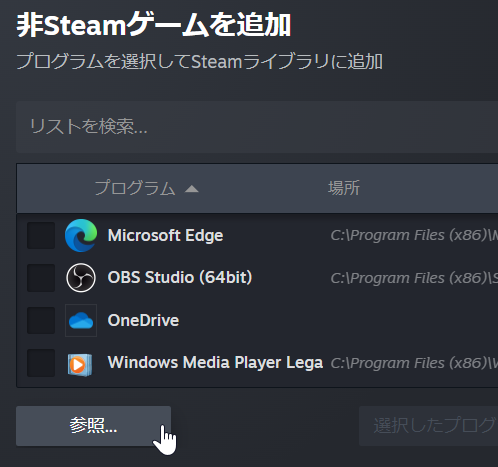This screenshot has width=498, height=467.
Task: Click the OneDrive cloud icon
Action: point(81,320)
